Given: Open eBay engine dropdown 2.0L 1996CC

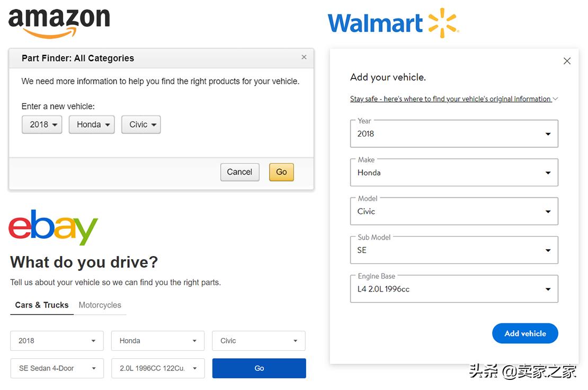Looking at the screenshot, I should 158,368.
